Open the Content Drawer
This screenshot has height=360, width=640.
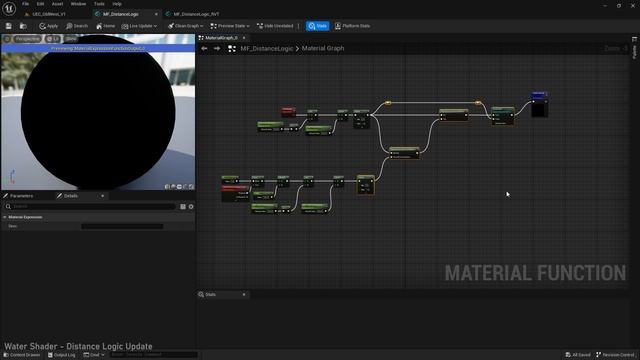22,355
